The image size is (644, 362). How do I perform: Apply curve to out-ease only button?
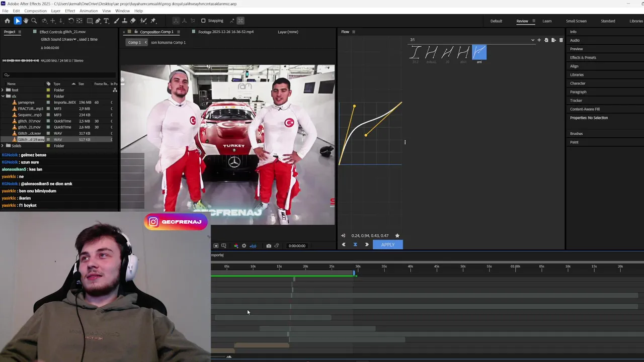(367, 244)
